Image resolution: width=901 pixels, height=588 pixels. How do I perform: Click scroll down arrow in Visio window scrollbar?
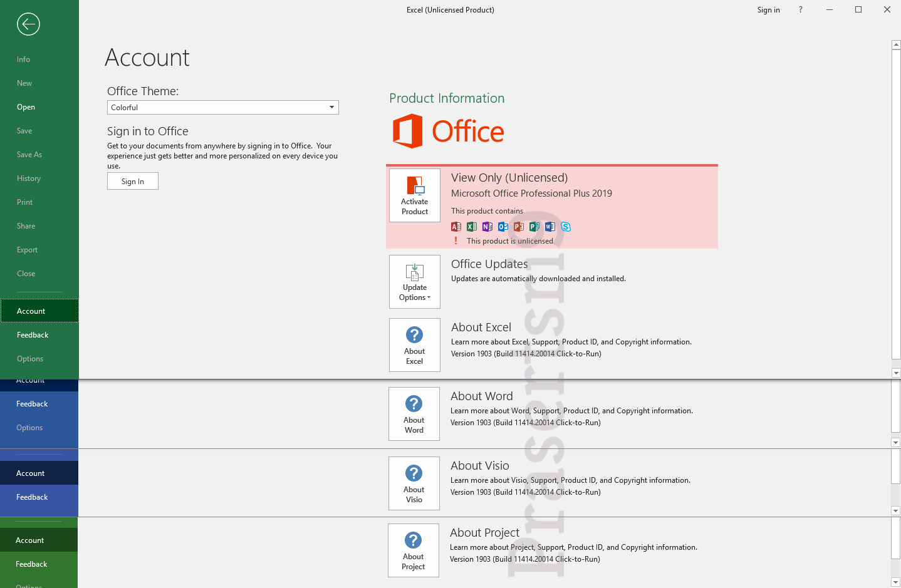896,510
